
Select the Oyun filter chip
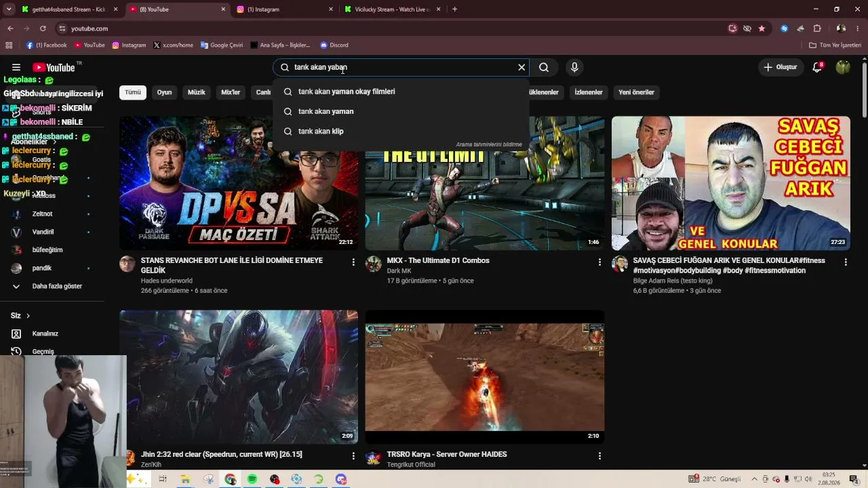165,92
